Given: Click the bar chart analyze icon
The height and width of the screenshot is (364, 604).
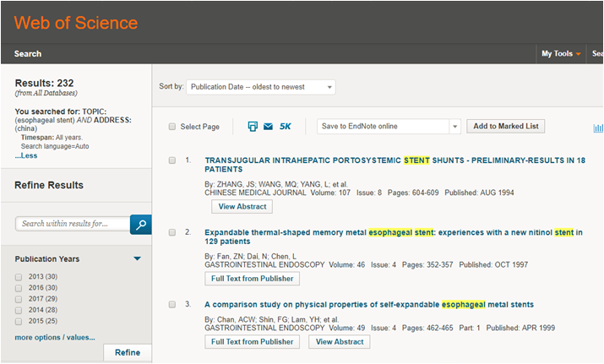Looking at the screenshot, I should [x=598, y=128].
